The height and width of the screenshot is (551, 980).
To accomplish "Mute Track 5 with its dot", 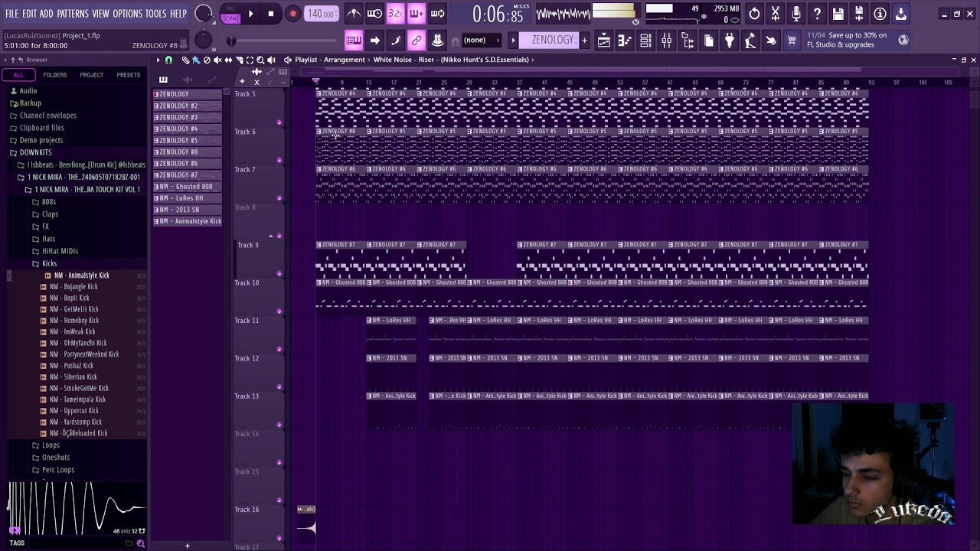I will point(279,122).
